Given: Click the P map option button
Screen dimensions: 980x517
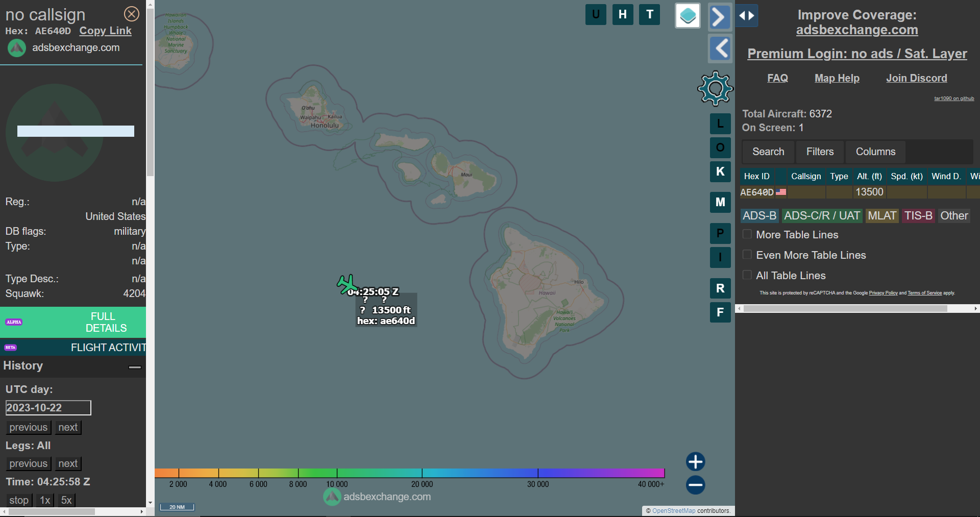Looking at the screenshot, I should (720, 233).
